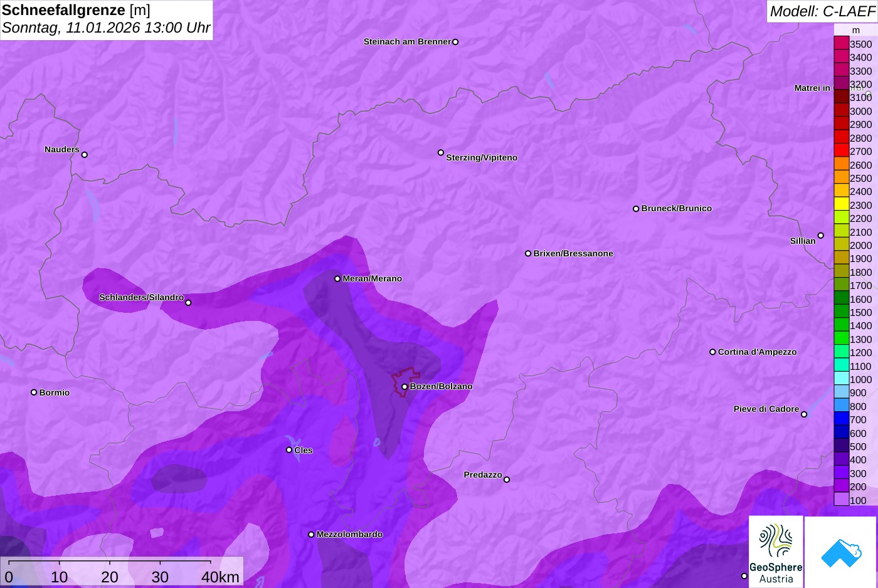Click the Cortina d'Ampezzo map marker
Image resolution: width=878 pixels, height=588 pixels.
(712, 352)
